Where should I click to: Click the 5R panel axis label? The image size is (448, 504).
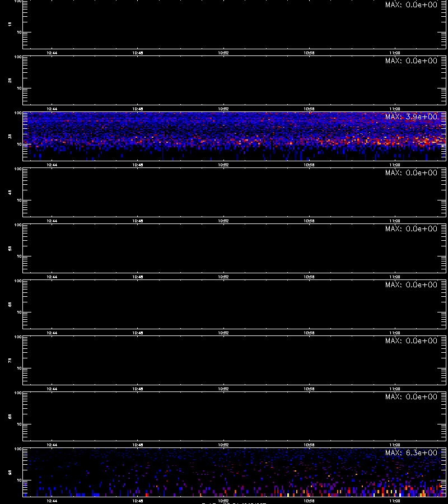coord(10,249)
